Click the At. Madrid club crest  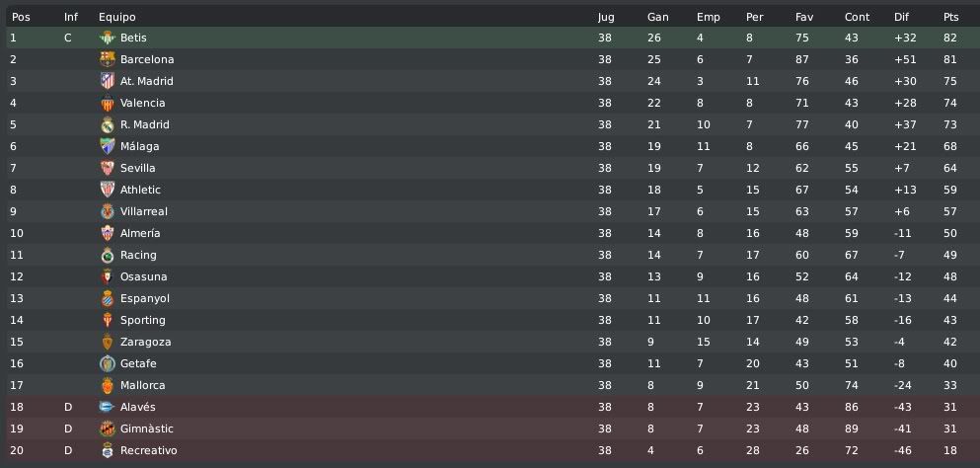pos(108,81)
